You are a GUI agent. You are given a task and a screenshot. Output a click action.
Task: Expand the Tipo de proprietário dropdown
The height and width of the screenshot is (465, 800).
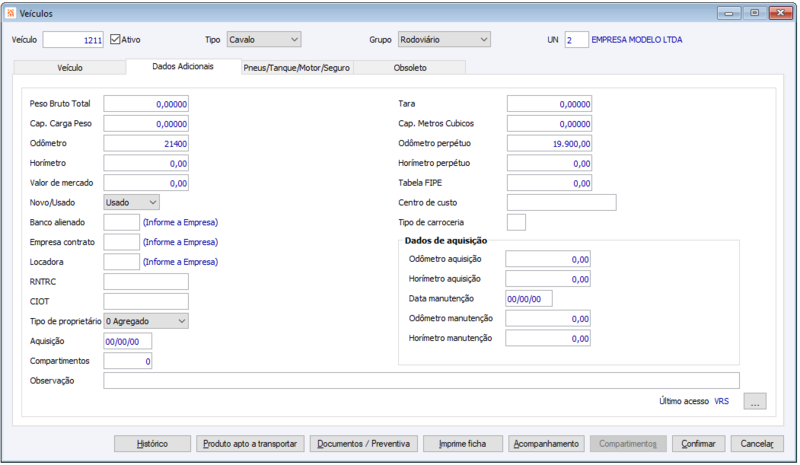coord(146,321)
